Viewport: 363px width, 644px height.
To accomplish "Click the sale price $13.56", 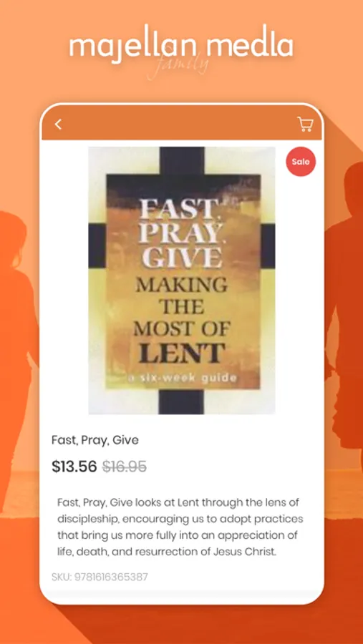I will pyautogui.click(x=74, y=467).
